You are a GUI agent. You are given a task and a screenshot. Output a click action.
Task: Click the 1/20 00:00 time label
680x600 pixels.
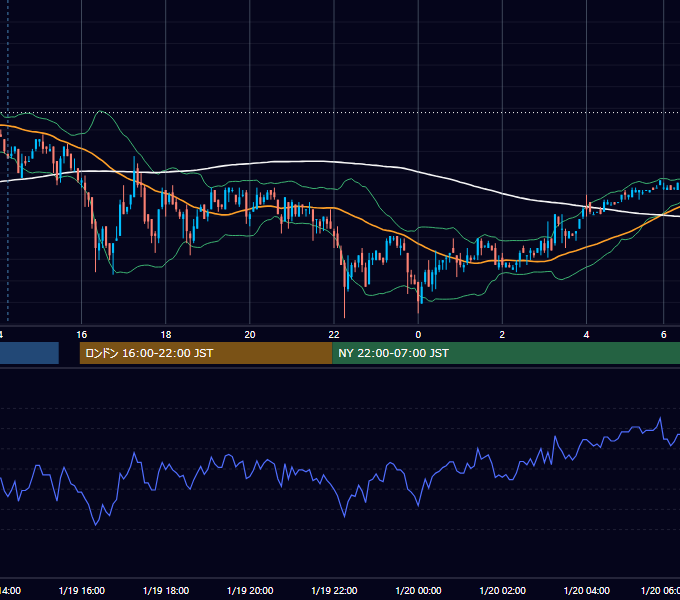[x=418, y=590]
